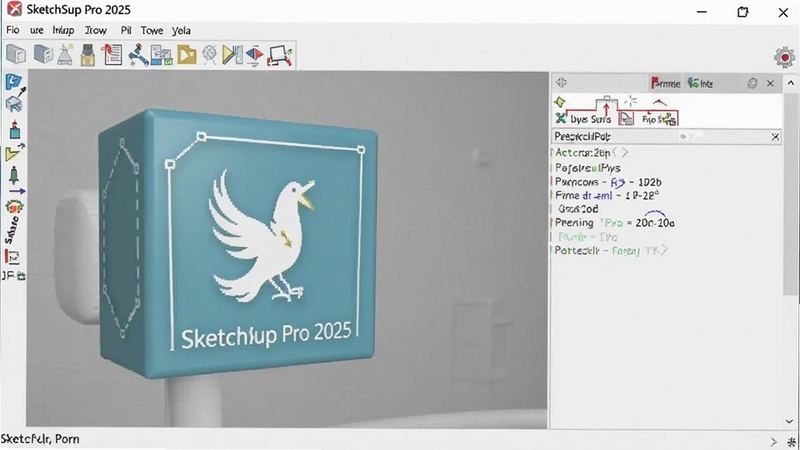This screenshot has height=450, width=800.
Task: Expand the Parteckir row using its chevron
Action: [664, 250]
